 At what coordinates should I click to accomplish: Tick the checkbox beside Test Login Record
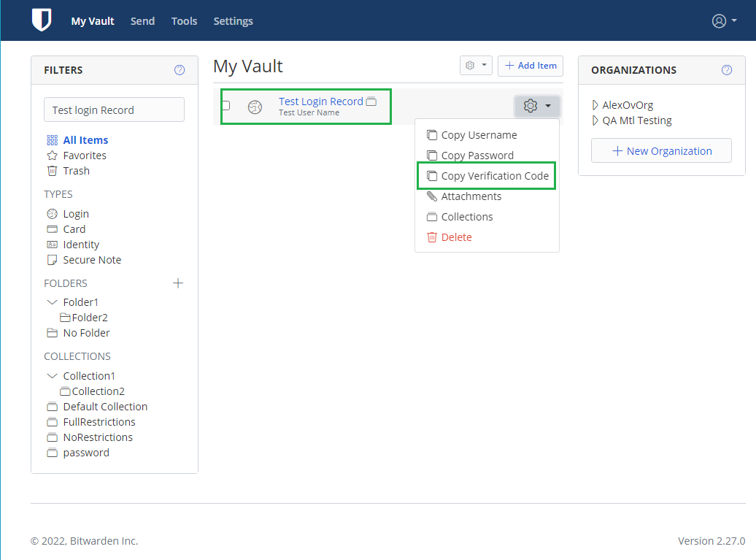point(225,104)
